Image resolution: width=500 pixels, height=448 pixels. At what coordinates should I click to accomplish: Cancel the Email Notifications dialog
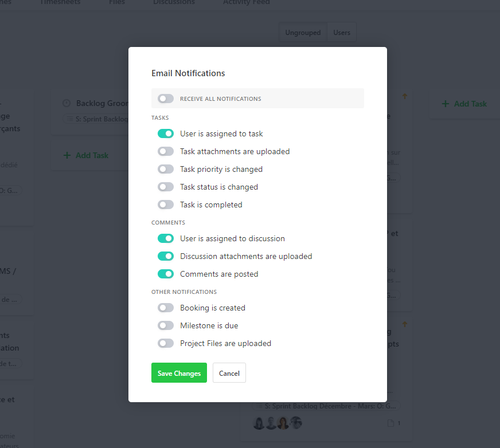pos(229,373)
